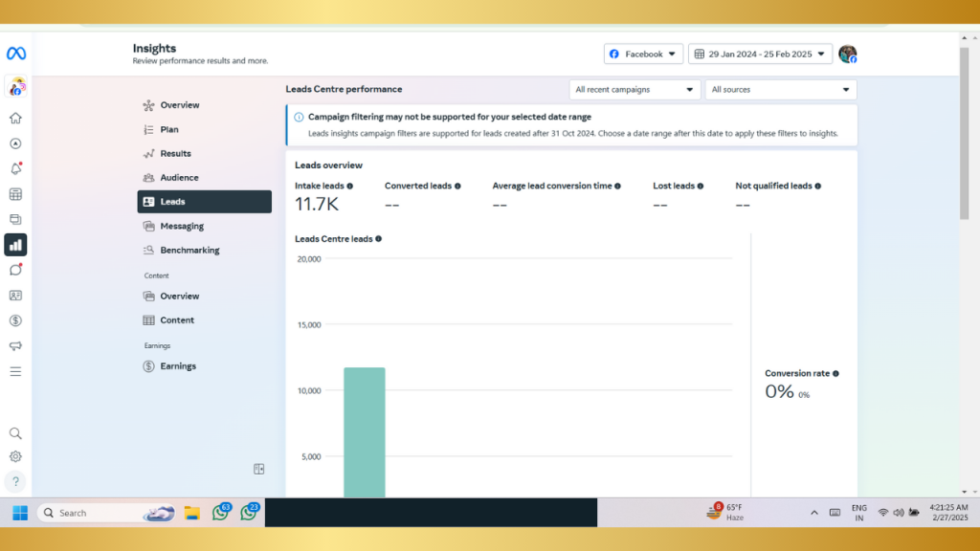The height and width of the screenshot is (551, 980).
Task: Open the Home icon in left sidebar
Action: pyautogui.click(x=15, y=119)
